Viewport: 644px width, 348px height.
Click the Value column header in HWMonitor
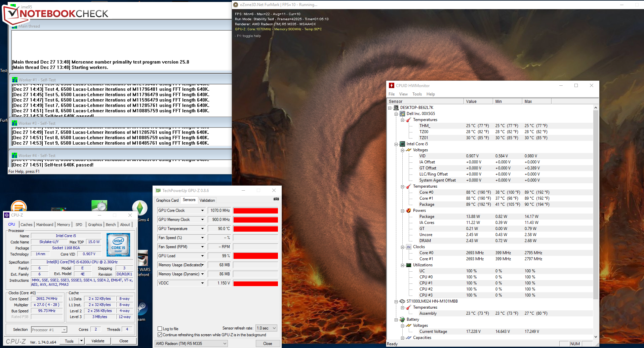pyautogui.click(x=478, y=102)
